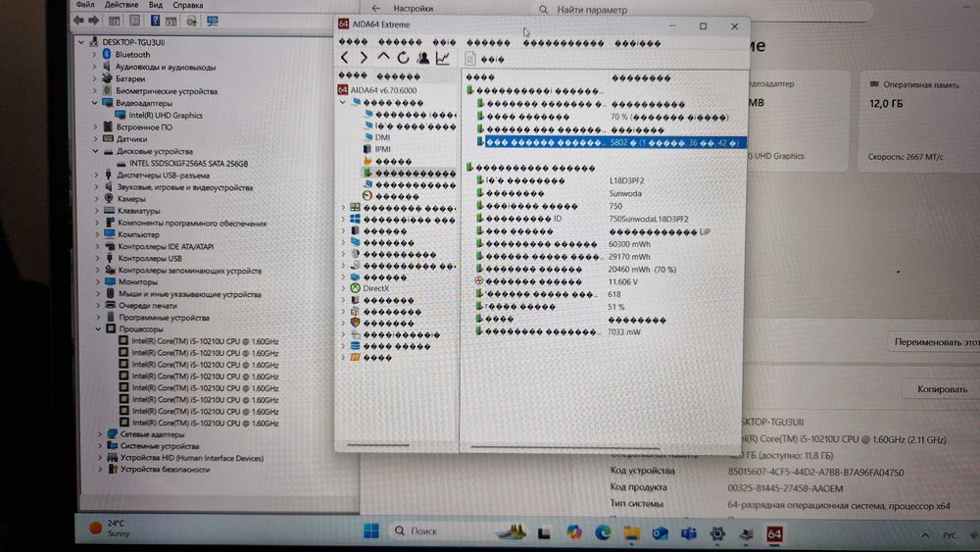The height and width of the screenshot is (552, 980).
Task: Select Устройства безопасности in Device Manager
Action: point(165,469)
